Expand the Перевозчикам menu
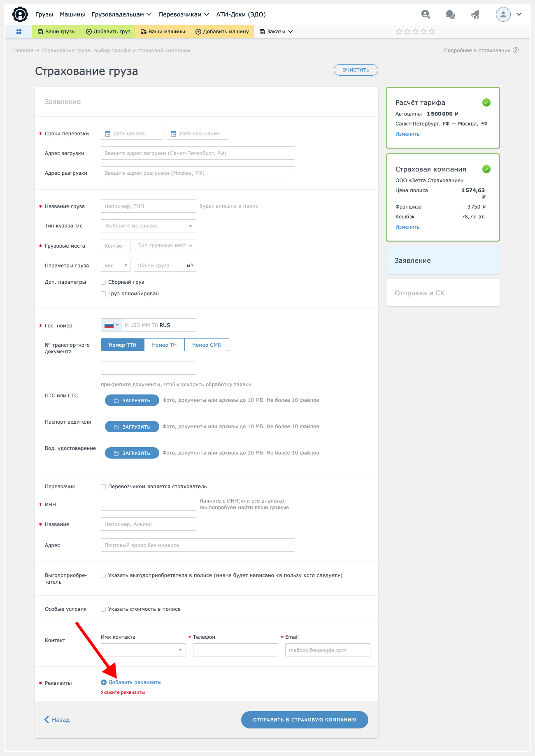Screen dimensions: 535x756 (x=184, y=14)
